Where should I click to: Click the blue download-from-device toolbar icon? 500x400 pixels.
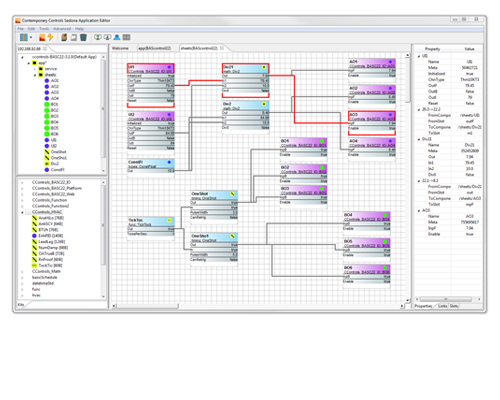point(107,37)
